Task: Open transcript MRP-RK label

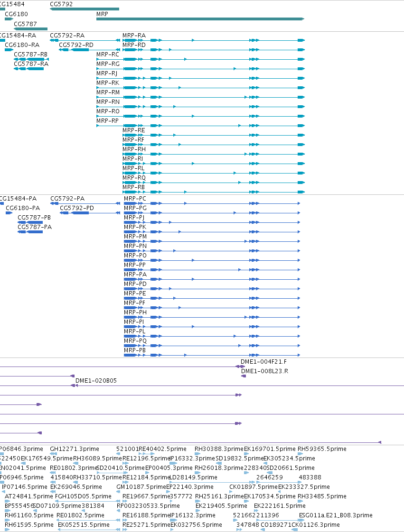Action: [108, 83]
